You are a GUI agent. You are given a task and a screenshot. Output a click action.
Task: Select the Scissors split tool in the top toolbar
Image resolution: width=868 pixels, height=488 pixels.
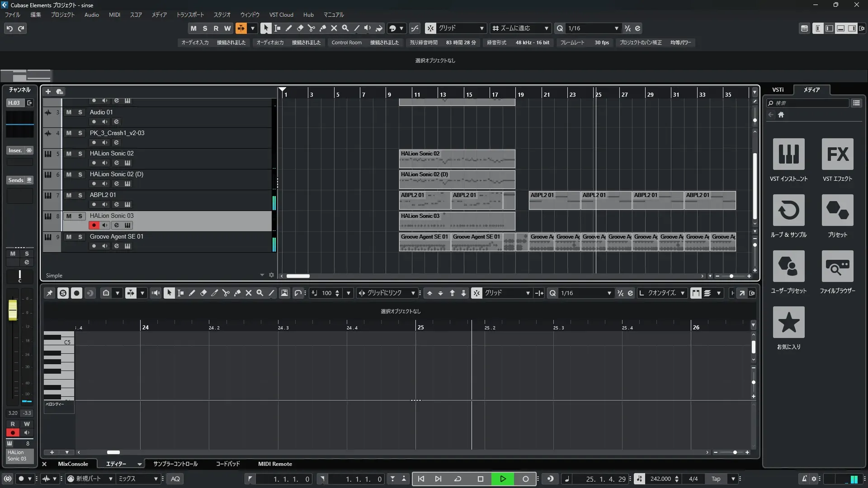tap(311, 28)
